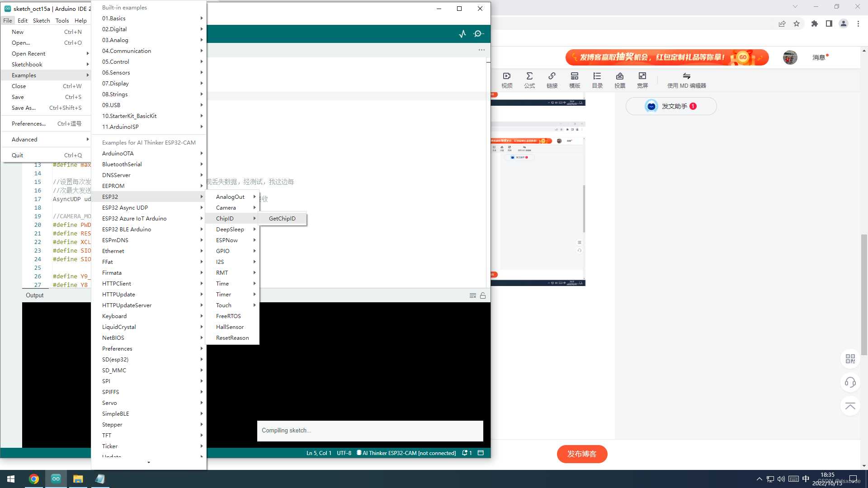
Task: Click the browser page vertical scrollbar
Action: click(864, 294)
